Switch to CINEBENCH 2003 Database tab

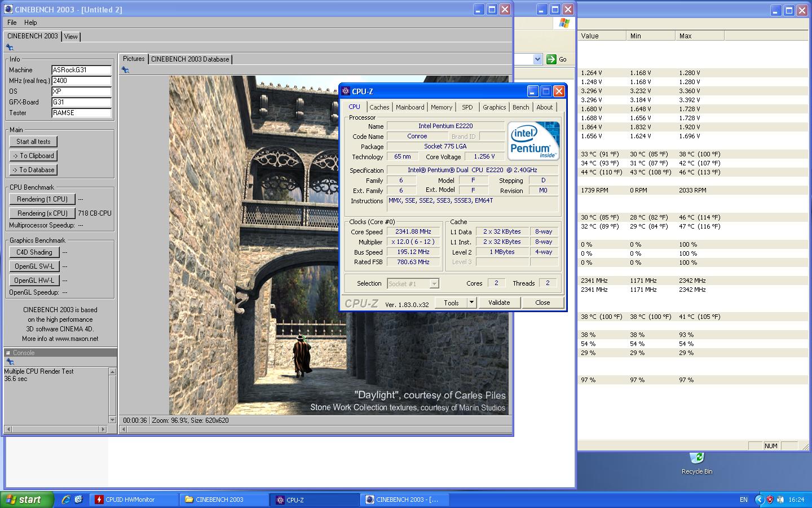pos(190,59)
